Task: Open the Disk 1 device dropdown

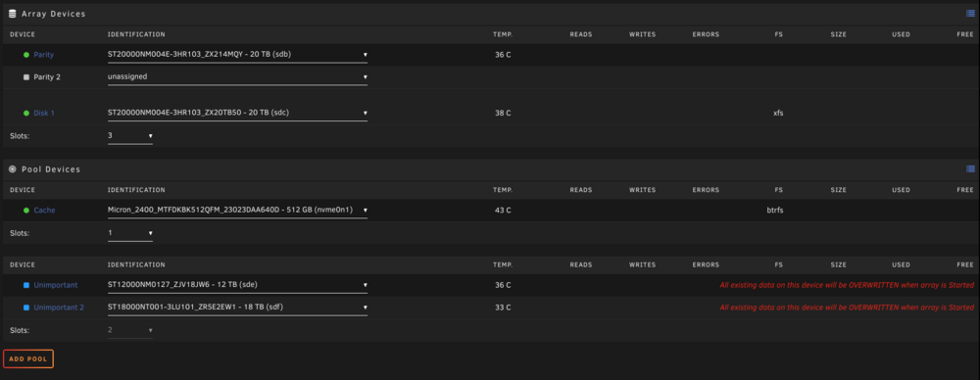Action: [237, 114]
